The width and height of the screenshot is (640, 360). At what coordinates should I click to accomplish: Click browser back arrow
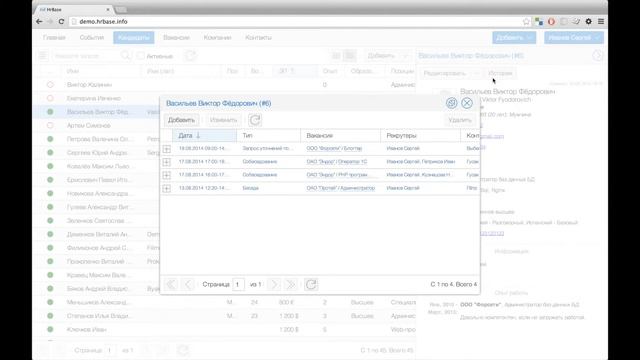(39, 22)
